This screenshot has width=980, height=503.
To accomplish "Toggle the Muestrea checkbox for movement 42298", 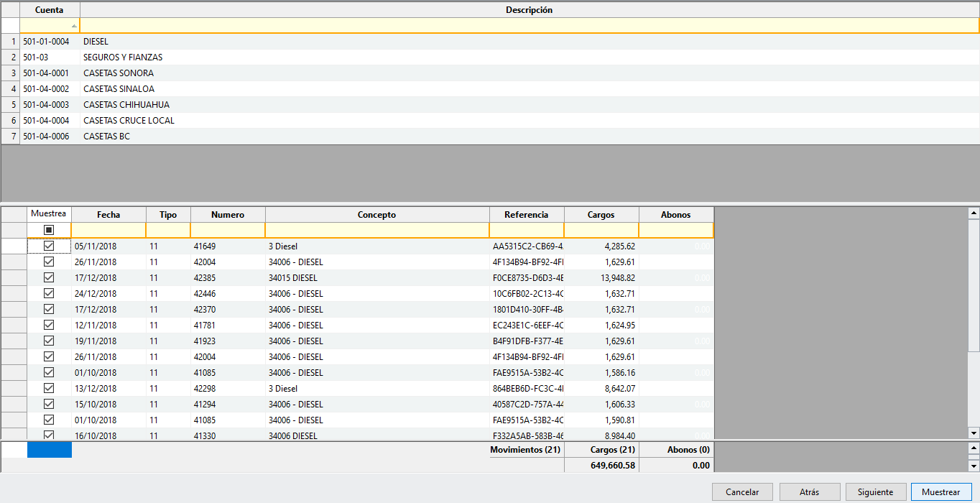I will (x=49, y=388).
